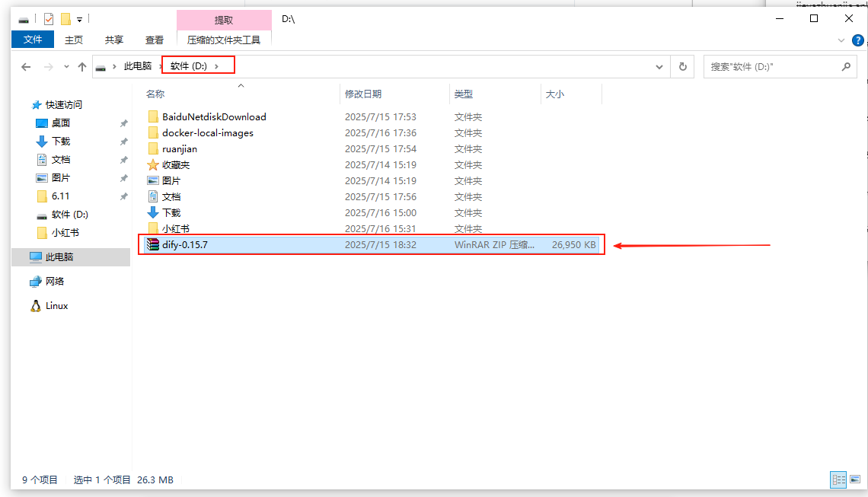Click the back navigation arrow
Screen dimensions: 868x497
(x=26, y=67)
